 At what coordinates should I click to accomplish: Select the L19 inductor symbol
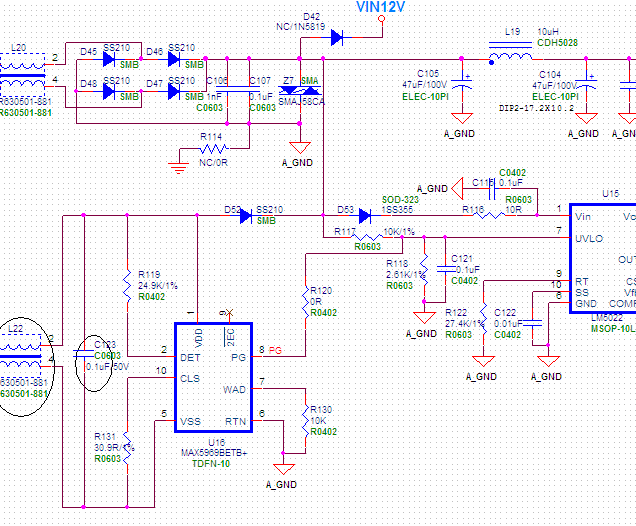(511, 52)
